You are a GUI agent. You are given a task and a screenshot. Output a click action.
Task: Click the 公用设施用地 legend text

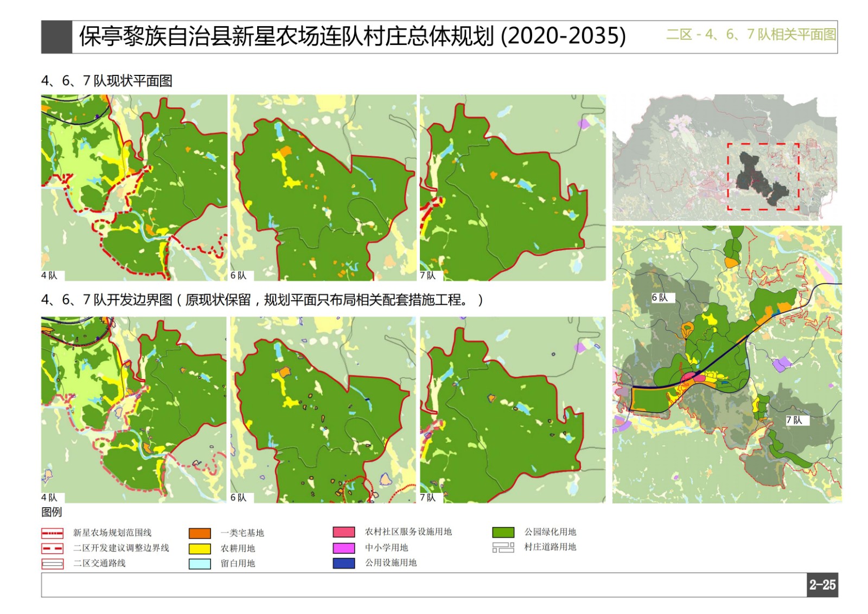point(391,562)
